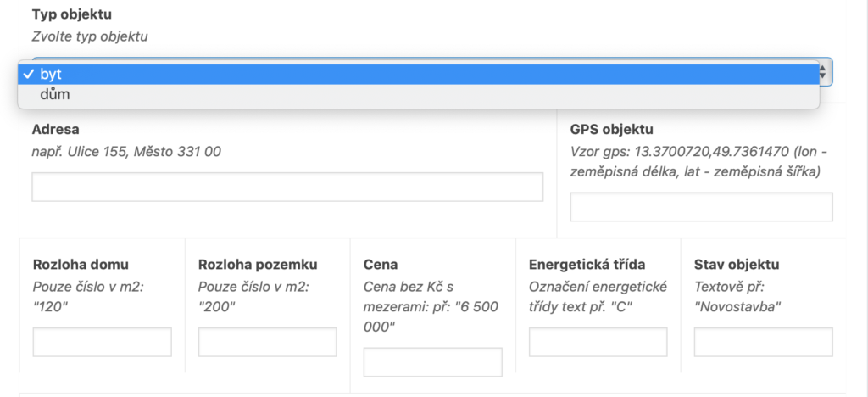
Task: Focus the Stav objektu input field
Action: click(763, 342)
